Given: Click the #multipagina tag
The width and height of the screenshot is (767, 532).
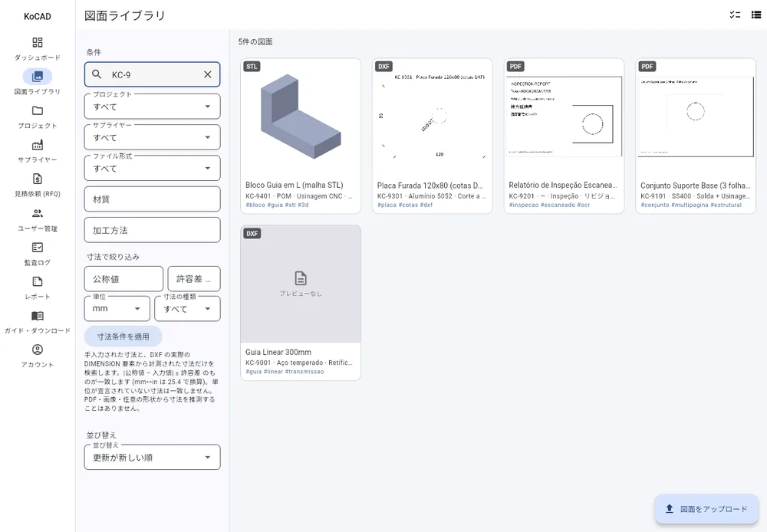Looking at the screenshot, I should (690, 205).
